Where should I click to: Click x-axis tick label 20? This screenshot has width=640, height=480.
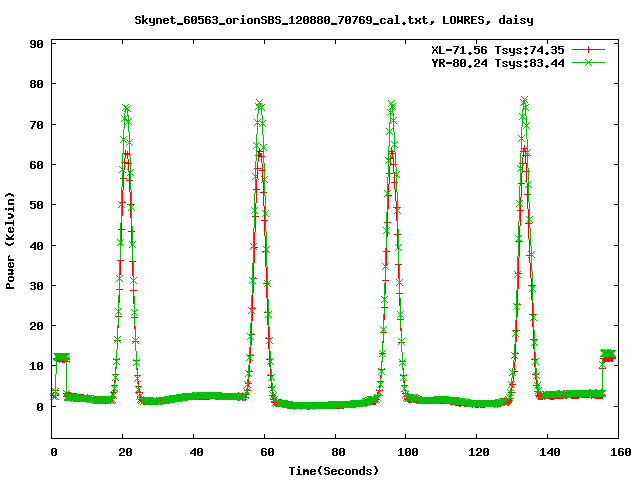(x=125, y=452)
